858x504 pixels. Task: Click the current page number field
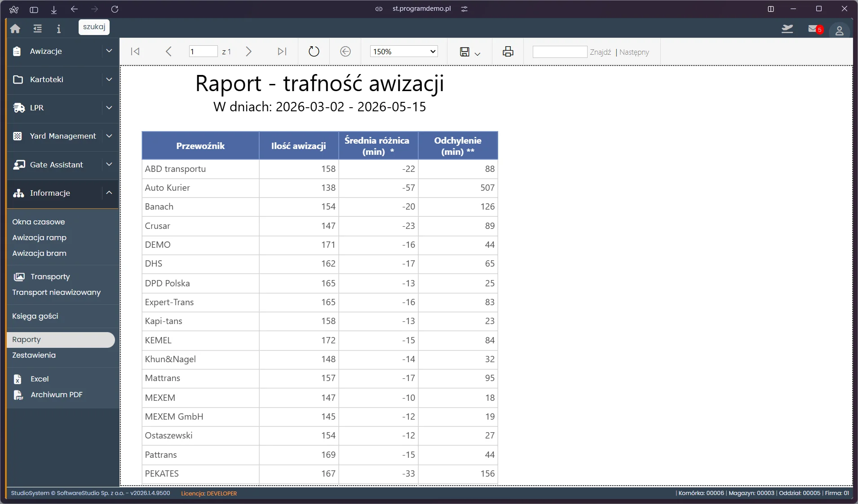[203, 52]
